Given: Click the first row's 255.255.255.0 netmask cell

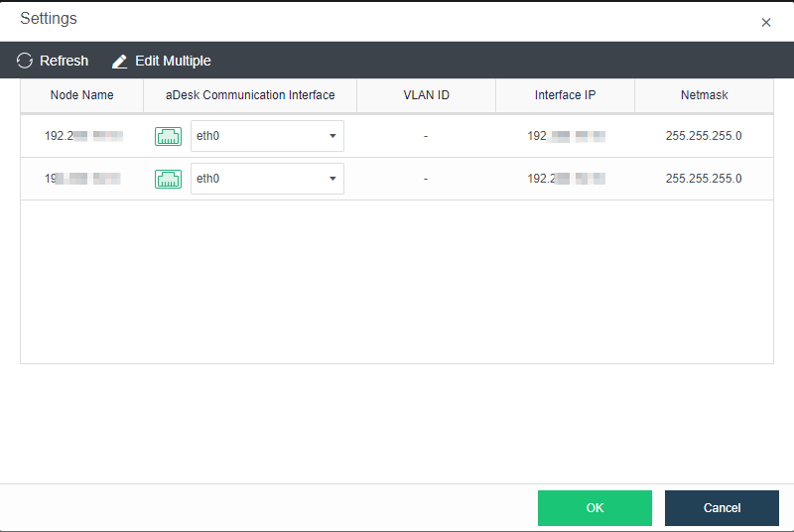Looking at the screenshot, I should click(704, 136).
